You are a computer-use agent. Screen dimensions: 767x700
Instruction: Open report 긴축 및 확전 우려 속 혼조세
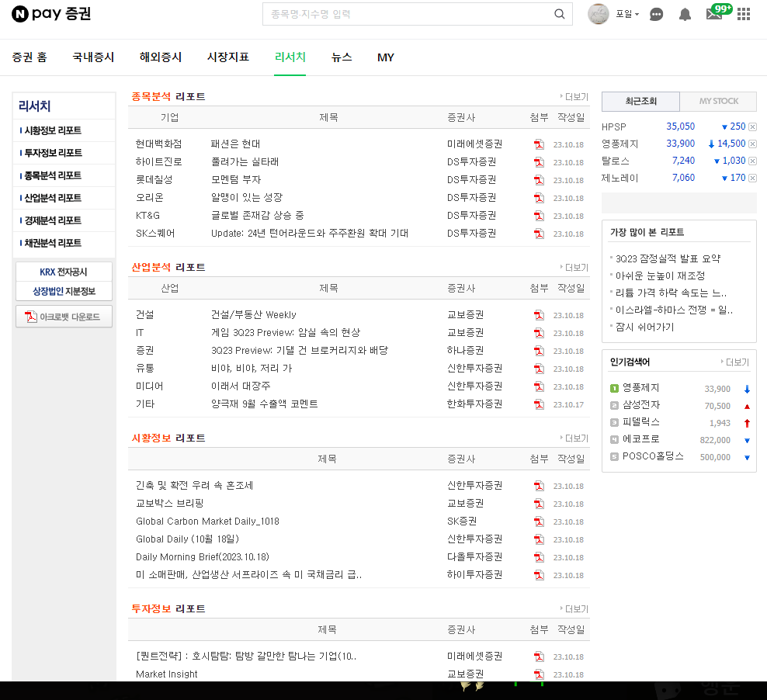click(x=194, y=486)
